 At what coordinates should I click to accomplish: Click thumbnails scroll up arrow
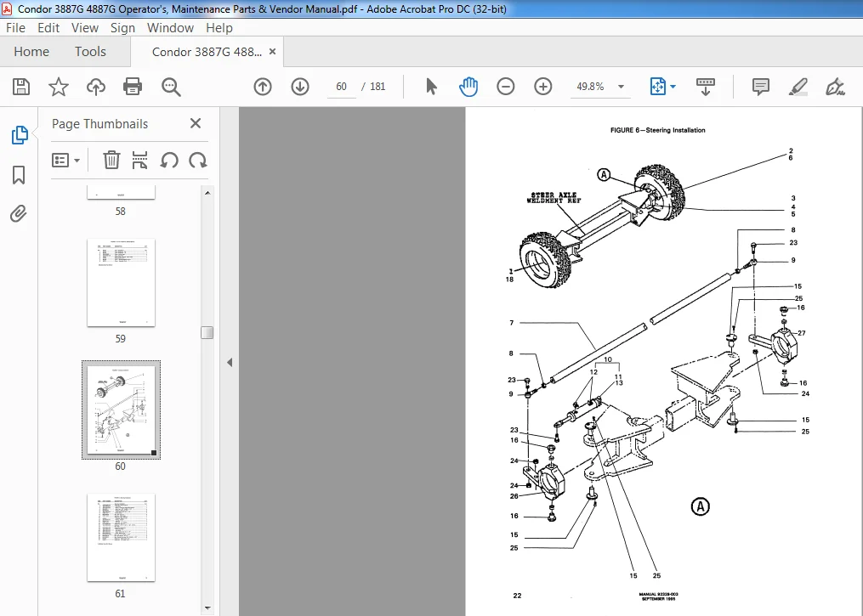(x=207, y=193)
